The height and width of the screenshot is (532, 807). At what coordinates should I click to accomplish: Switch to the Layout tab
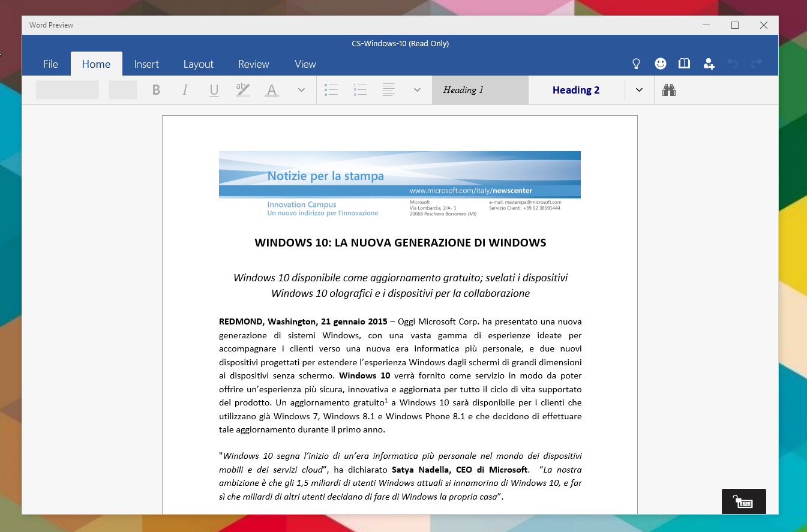199,64
